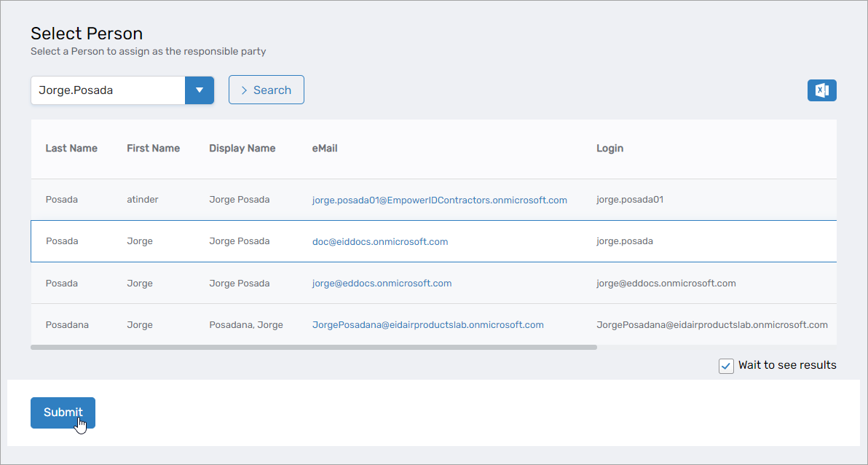Select row with login jorge@eddocs.onmicrosoft.com
The image size is (868, 465).
pyautogui.click(x=666, y=284)
